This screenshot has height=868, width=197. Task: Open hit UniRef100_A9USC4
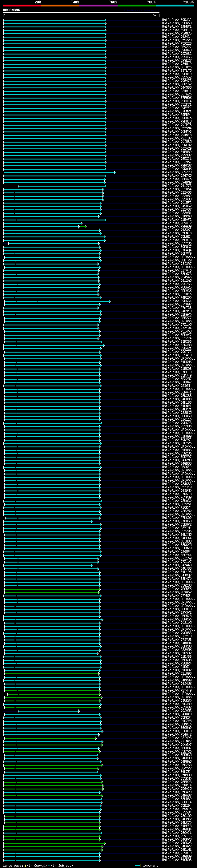pos(177,301)
